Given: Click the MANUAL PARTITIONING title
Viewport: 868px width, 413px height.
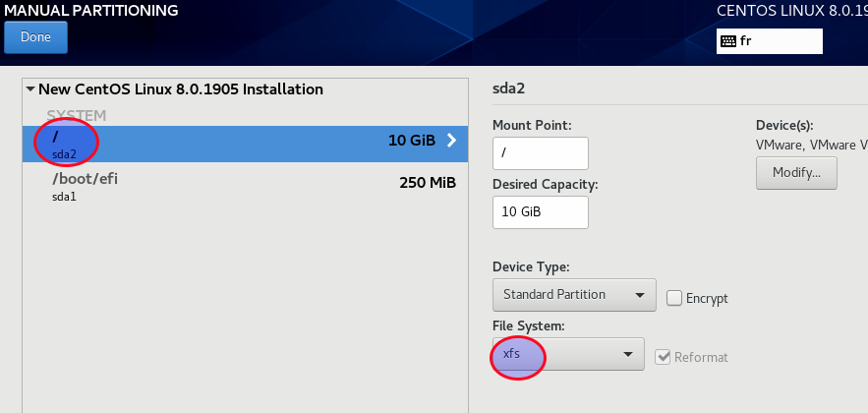Looking at the screenshot, I should (91, 10).
